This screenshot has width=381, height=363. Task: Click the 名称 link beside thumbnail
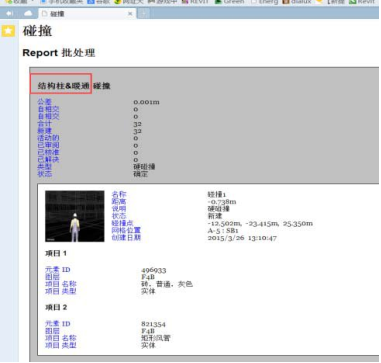coord(119,194)
